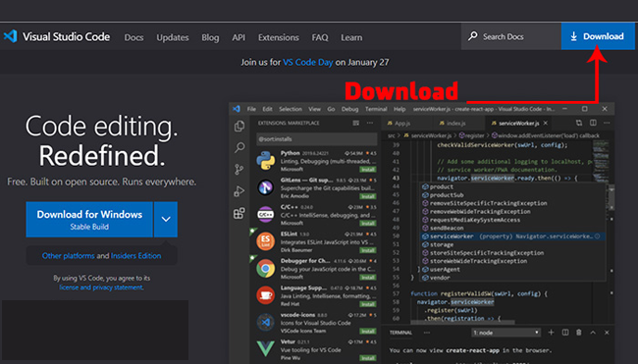Open the Source Control icon
The height and width of the screenshot is (364, 638).
(239, 169)
